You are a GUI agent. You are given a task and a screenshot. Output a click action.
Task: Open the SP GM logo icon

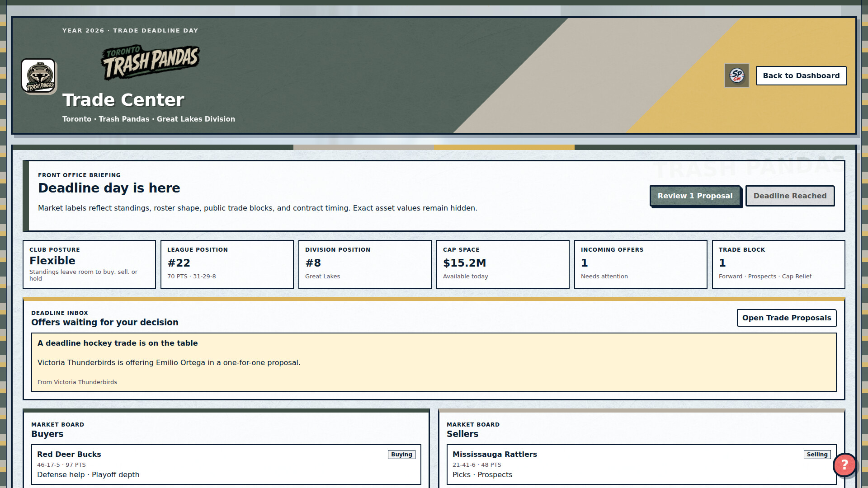click(736, 75)
